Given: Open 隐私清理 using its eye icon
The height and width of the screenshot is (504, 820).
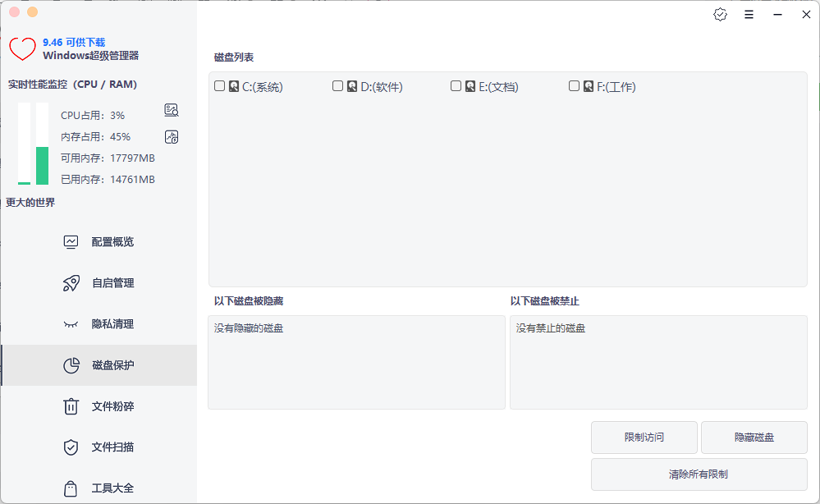Looking at the screenshot, I should point(71,323).
